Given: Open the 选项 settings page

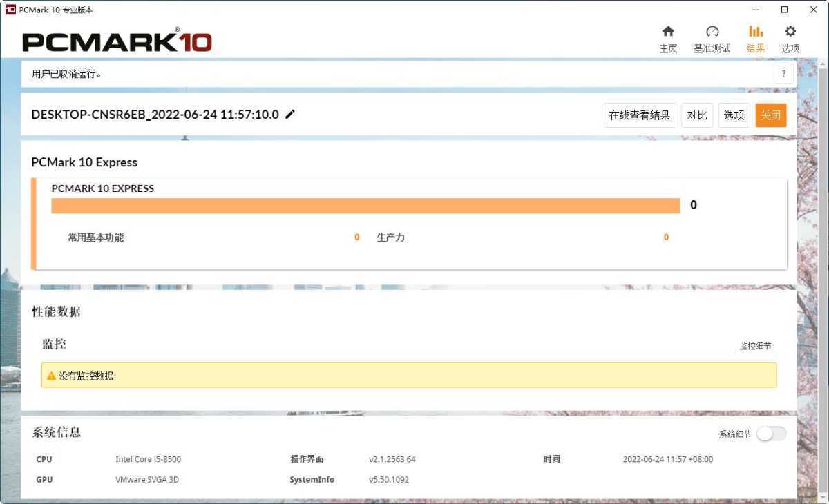Looking at the screenshot, I should coord(790,38).
